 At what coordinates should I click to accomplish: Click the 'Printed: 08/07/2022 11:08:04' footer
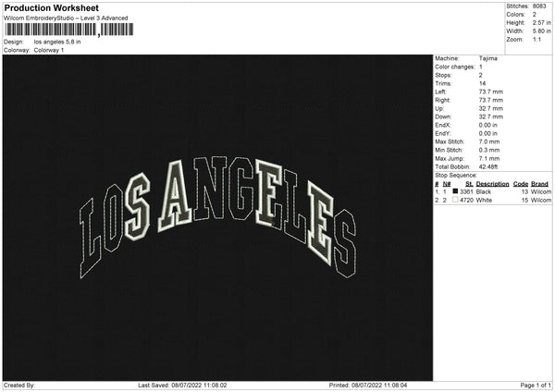(x=368, y=386)
